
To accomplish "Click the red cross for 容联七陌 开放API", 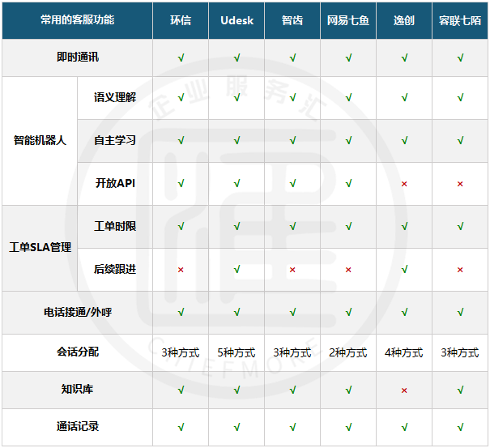I will 460,184.
